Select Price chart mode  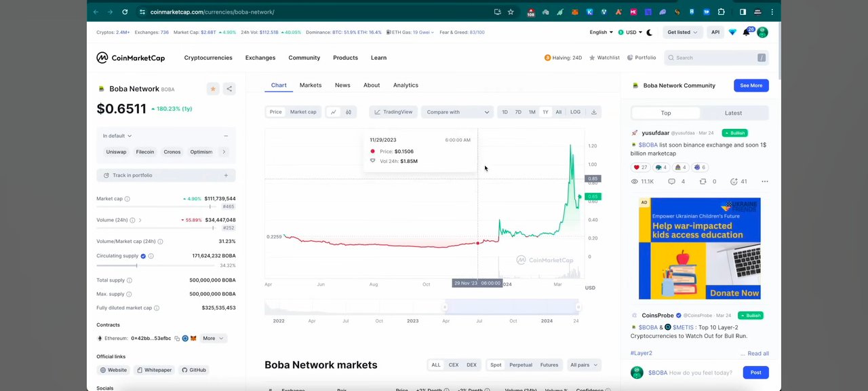click(x=275, y=112)
